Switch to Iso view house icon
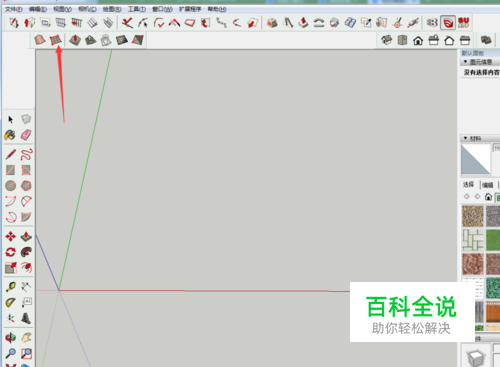 point(387,40)
